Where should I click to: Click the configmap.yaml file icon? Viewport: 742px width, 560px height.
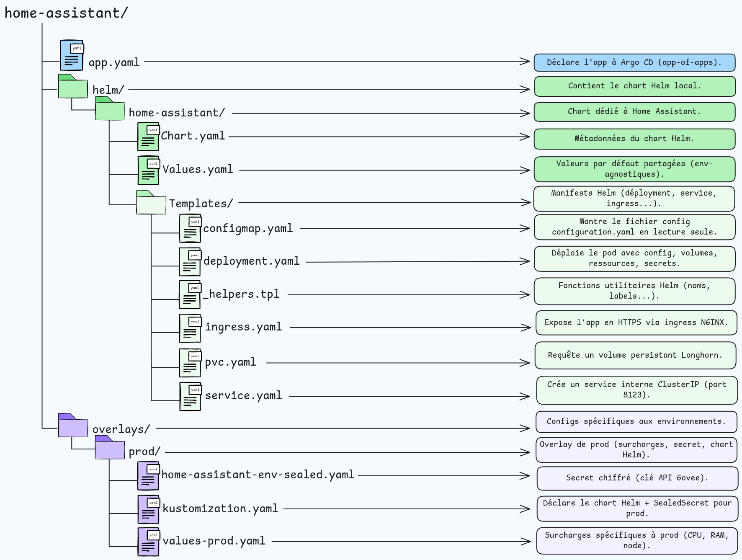pyautogui.click(x=190, y=229)
